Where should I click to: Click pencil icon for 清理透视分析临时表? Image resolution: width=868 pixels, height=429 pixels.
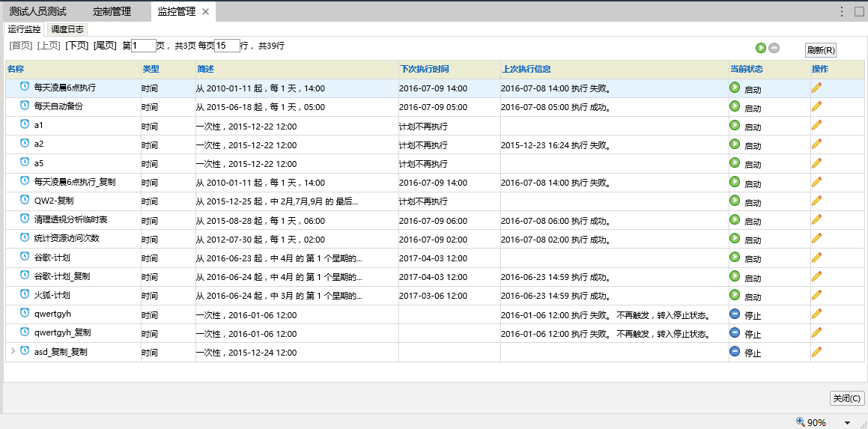pyautogui.click(x=816, y=219)
